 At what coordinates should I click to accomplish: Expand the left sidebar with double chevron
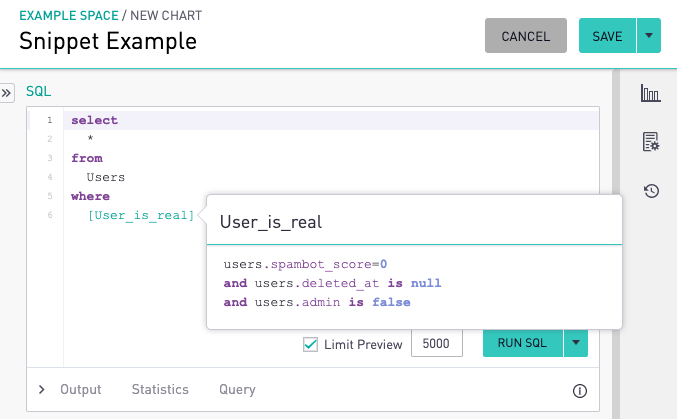click(6, 93)
